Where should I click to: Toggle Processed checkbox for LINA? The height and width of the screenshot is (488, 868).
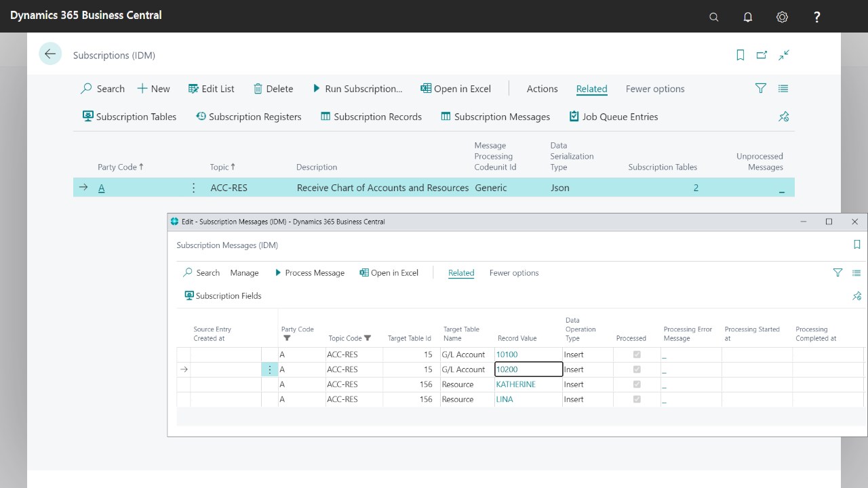(x=637, y=399)
